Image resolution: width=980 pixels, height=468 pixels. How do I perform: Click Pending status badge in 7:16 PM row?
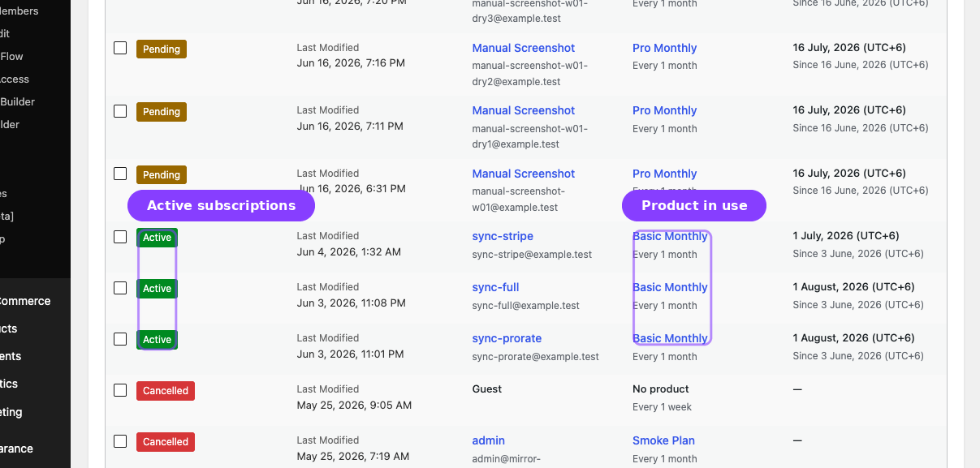(x=162, y=49)
